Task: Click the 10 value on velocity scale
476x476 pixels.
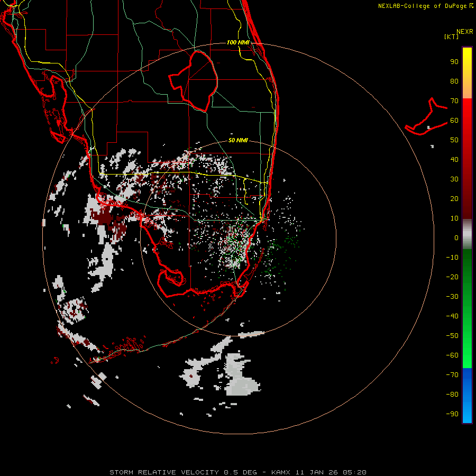Action: pyautogui.click(x=454, y=218)
